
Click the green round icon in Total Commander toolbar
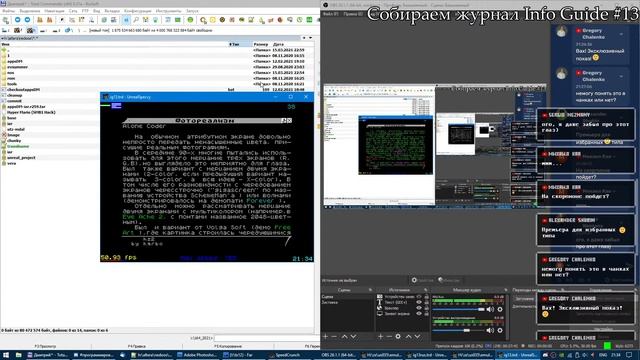(x=190, y=20)
